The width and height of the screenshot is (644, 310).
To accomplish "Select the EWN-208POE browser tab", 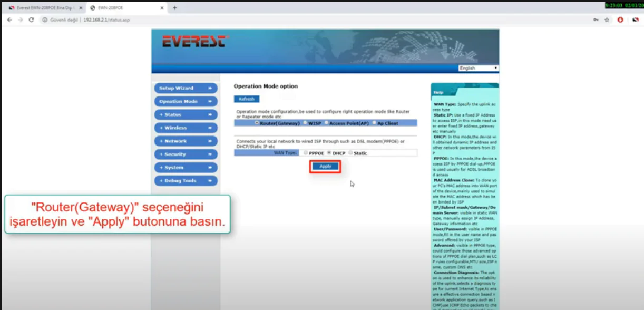I will point(126,8).
